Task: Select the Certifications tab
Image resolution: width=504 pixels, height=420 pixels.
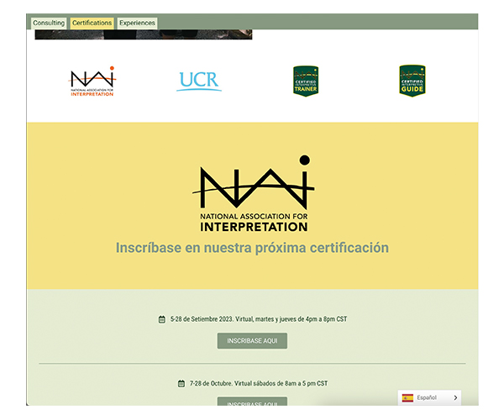Action: (x=92, y=24)
